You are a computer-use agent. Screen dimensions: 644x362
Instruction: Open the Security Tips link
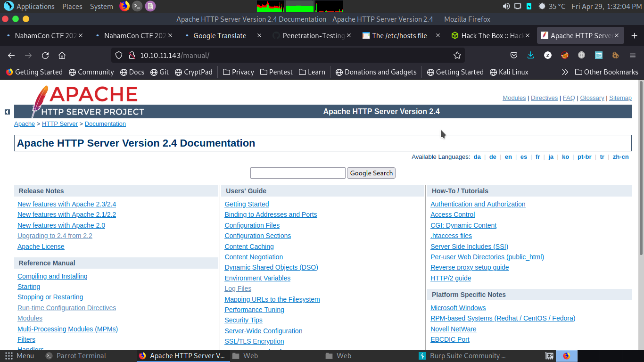[243, 320]
